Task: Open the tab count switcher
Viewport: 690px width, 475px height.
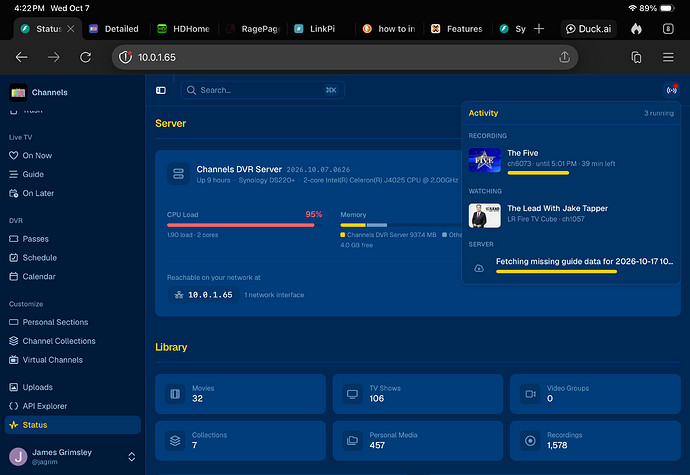Action: pos(668,29)
